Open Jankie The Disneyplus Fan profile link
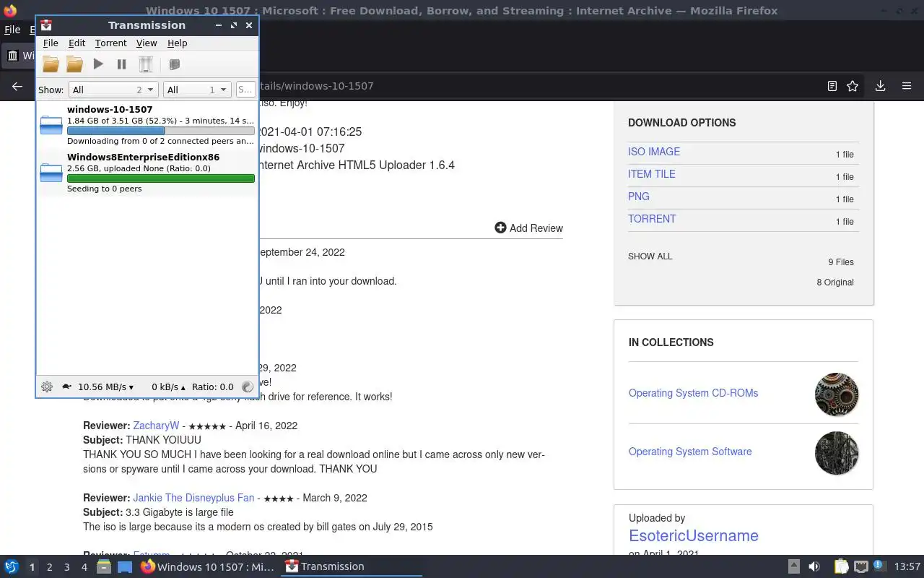The width and height of the screenshot is (924, 578). [193, 498]
